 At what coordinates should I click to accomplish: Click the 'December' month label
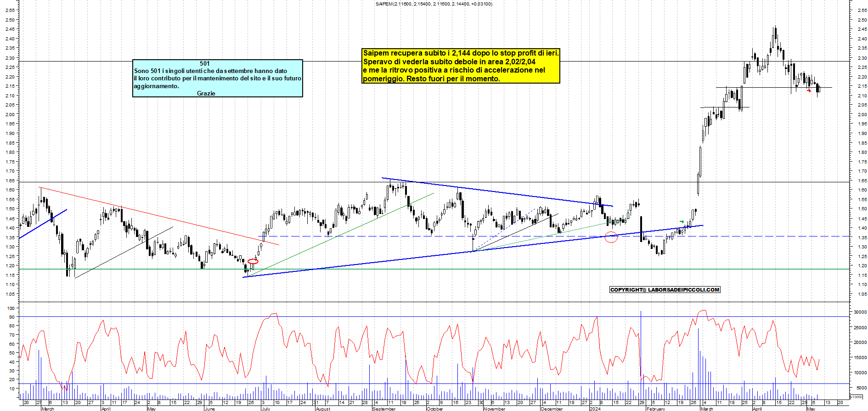coord(552,409)
